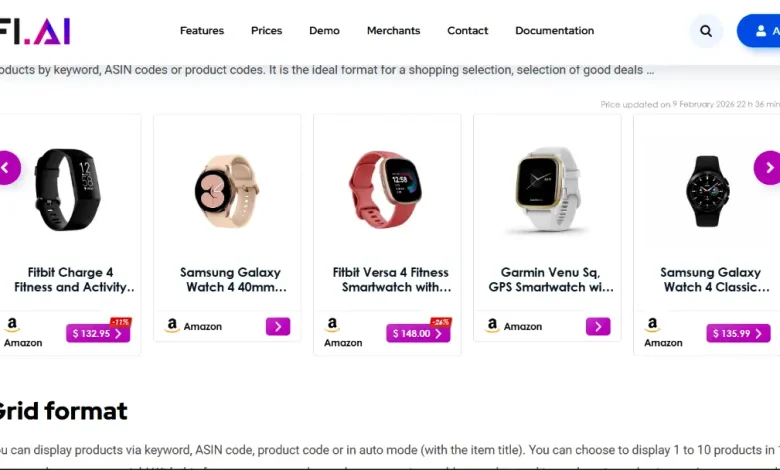Click the search magnifier icon
Viewport: 780px width, 470px height.
coord(706,31)
